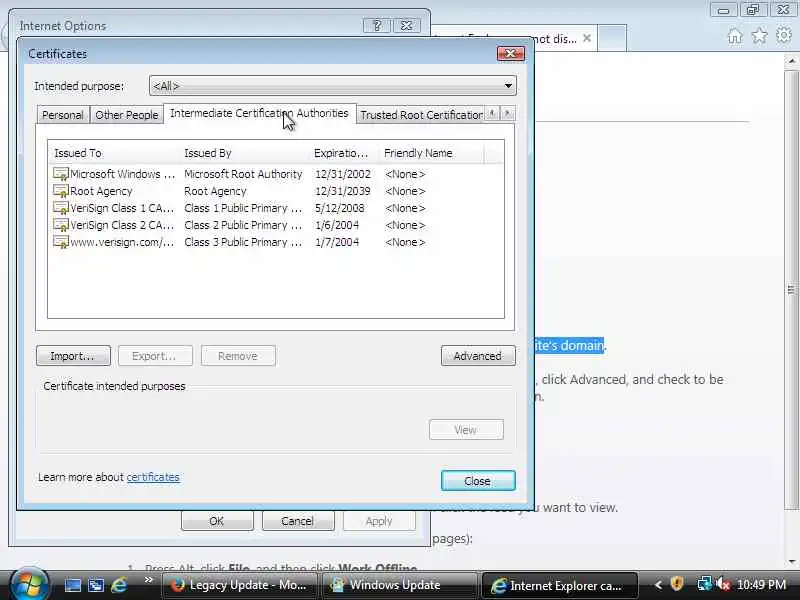The image size is (800, 600).
Task: Click OK in Internet Options
Action: [x=217, y=521]
